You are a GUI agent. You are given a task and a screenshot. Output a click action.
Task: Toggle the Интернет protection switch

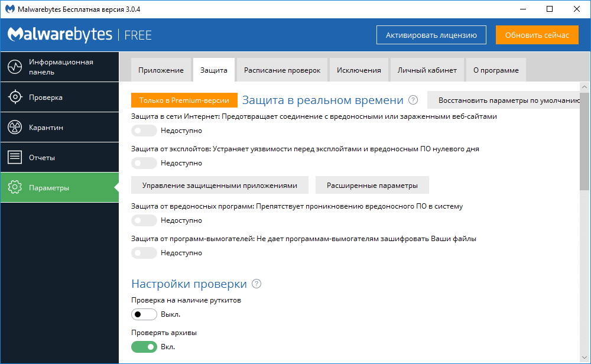click(x=144, y=131)
